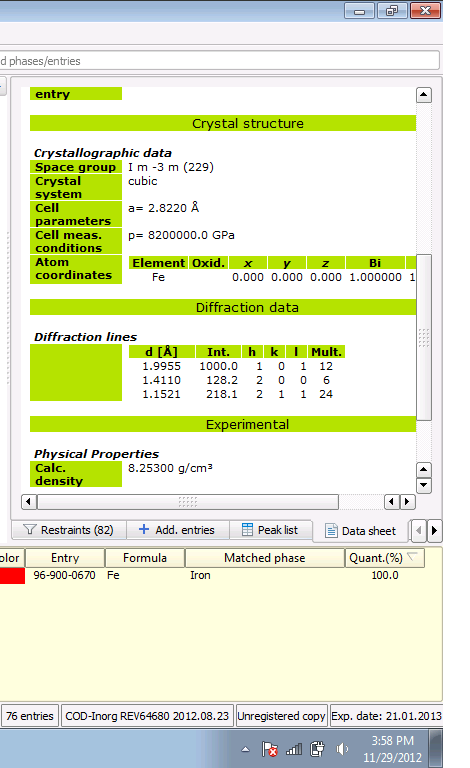Click the horizontal scrollbar thumb of data sheet

pyautogui.click(x=188, y=502)
